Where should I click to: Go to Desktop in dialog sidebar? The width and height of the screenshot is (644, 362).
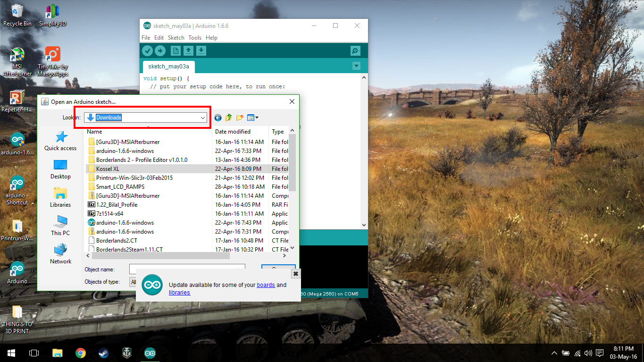coord(60,169)
